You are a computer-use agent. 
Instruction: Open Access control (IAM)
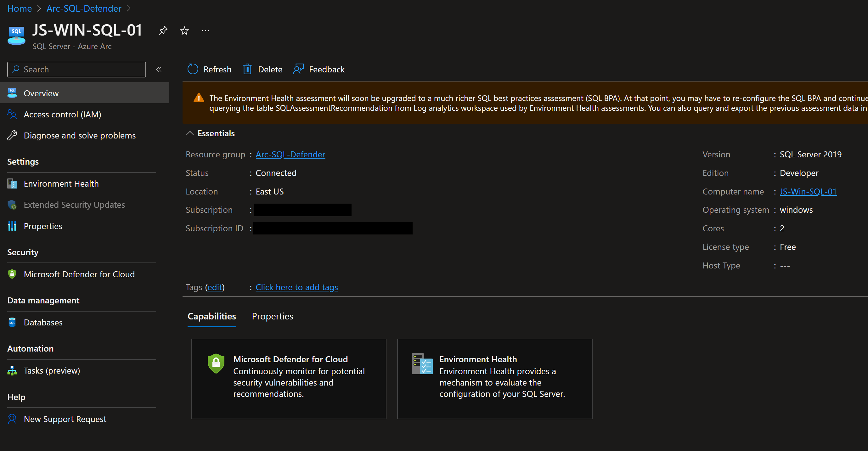62,114
